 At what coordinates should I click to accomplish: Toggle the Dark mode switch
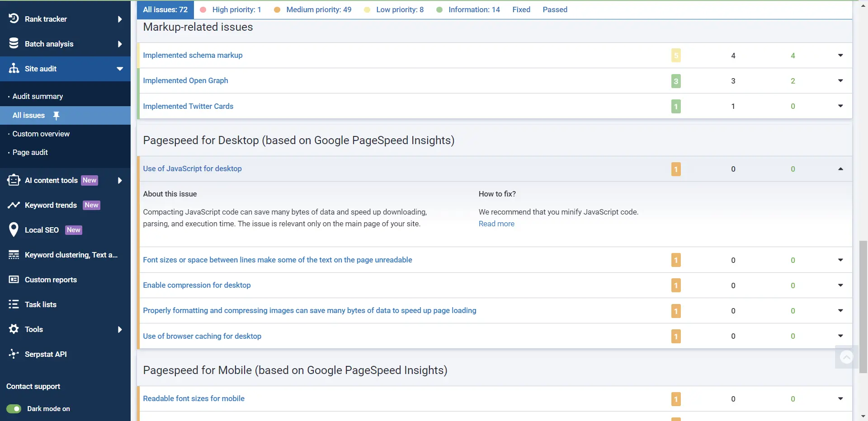tap(14, 409)
